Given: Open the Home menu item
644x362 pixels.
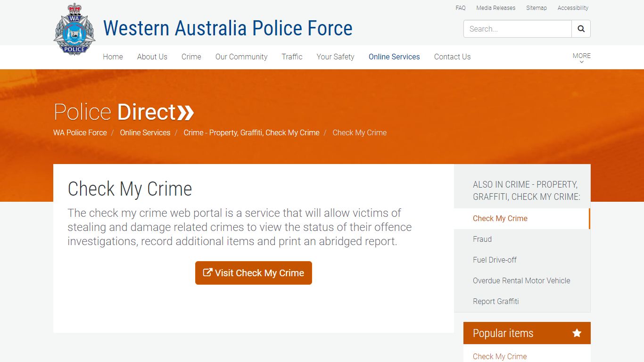Looking at the screenshot, I should [x=113, y=57].
